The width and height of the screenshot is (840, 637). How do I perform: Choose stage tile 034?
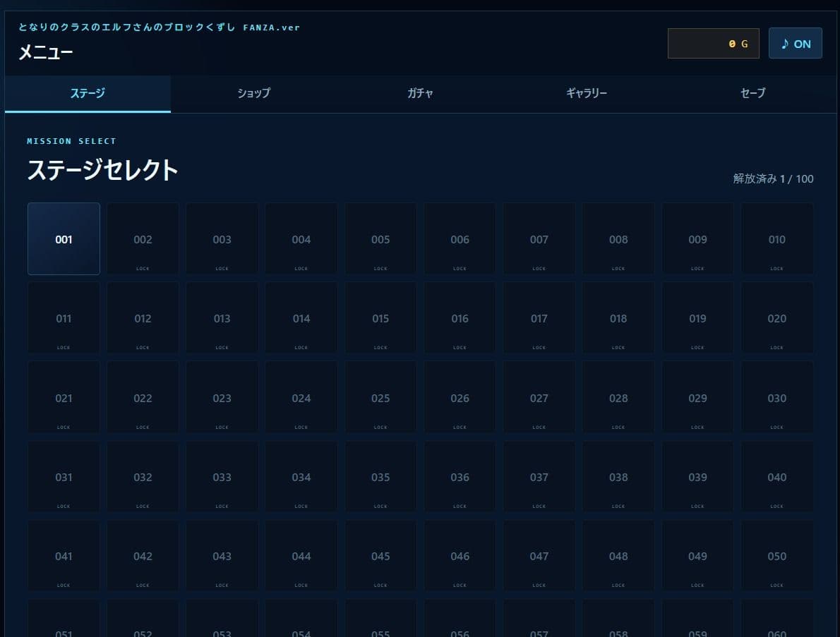pos(301,476)
